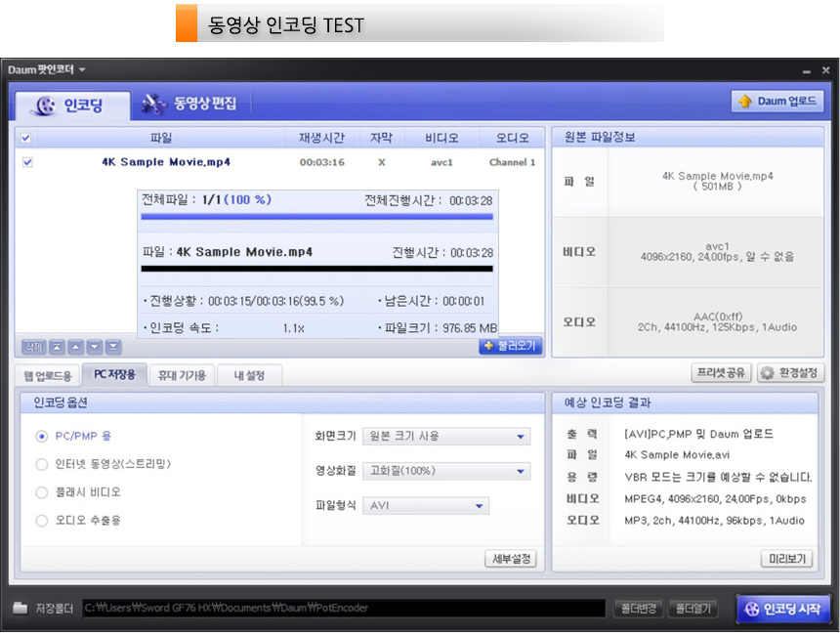840x635 pixels.
Task: Move selected file up one position
Action: click(74, 347)
